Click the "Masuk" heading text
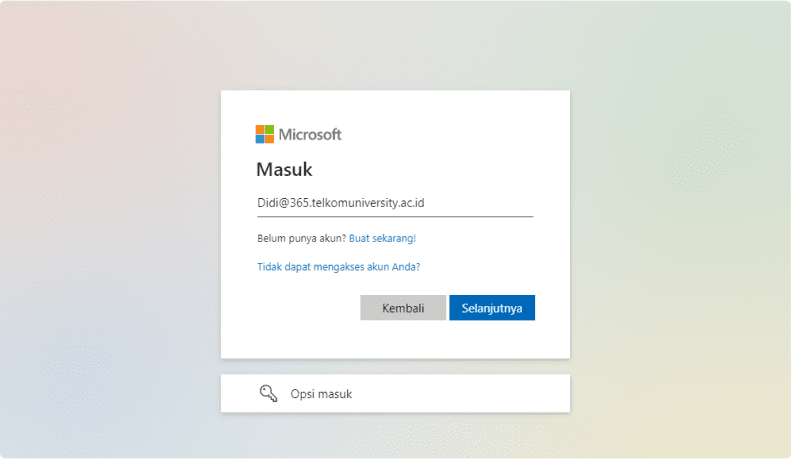 click(284, 169)
